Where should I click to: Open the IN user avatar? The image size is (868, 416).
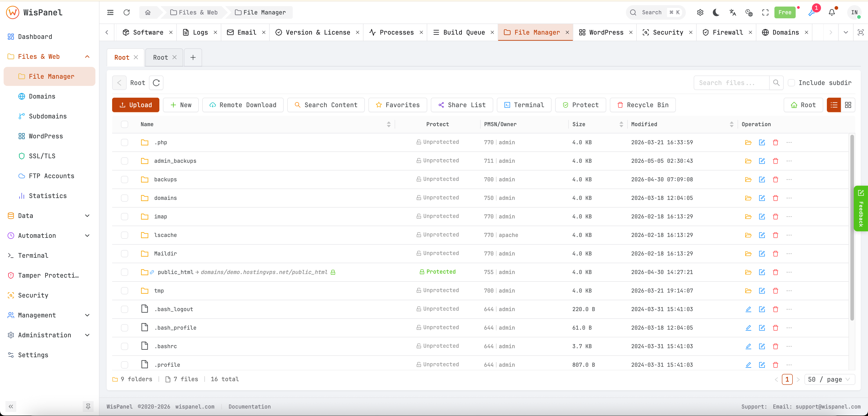(x=854, y=12)
